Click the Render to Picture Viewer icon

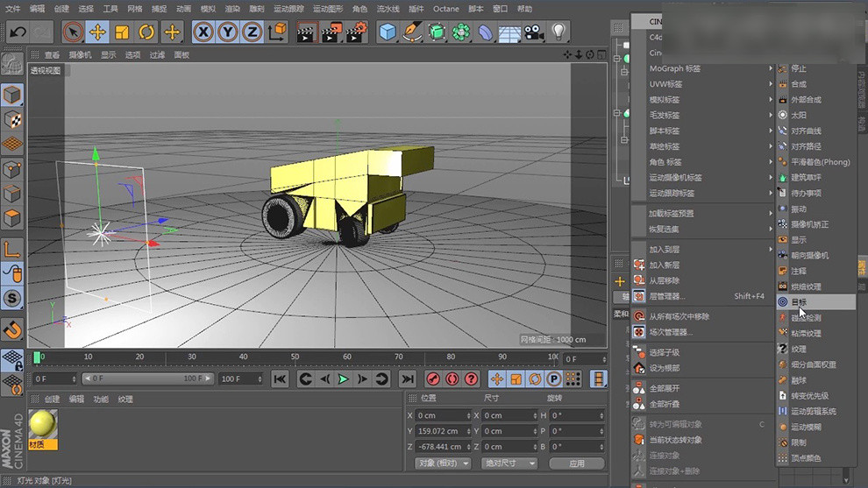(331, 32)
